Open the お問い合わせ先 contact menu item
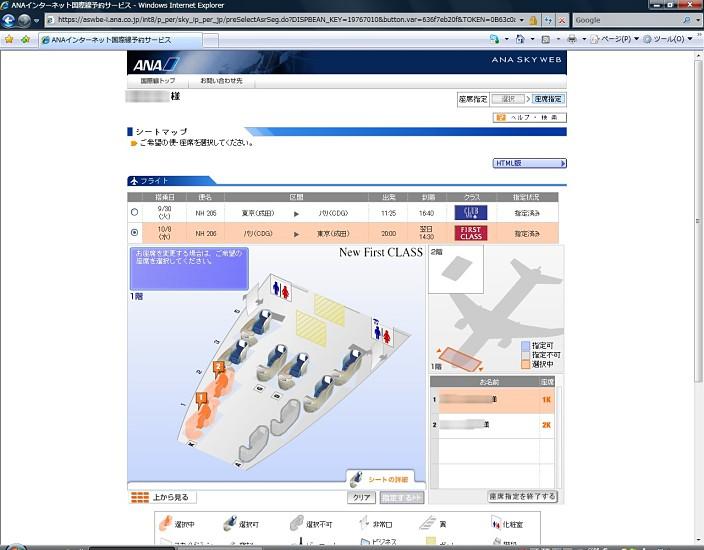 [x=221, y=81]
